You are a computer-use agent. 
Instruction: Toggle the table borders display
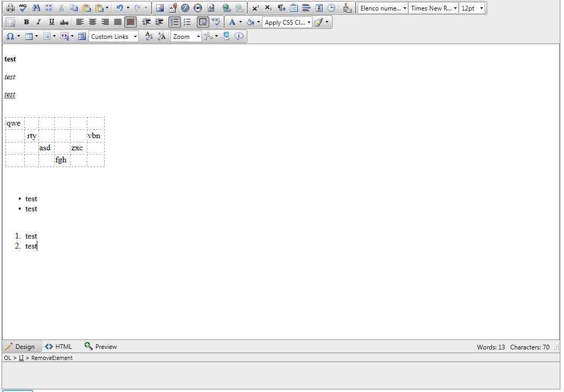[x=203, y=22]
